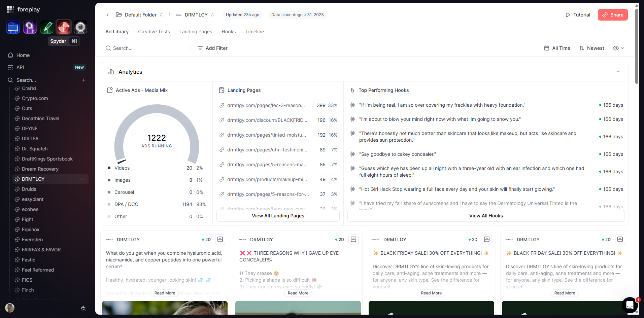
Task: Click View All Landing Pages
Action: pyautogui.click(x=278, y=216)
